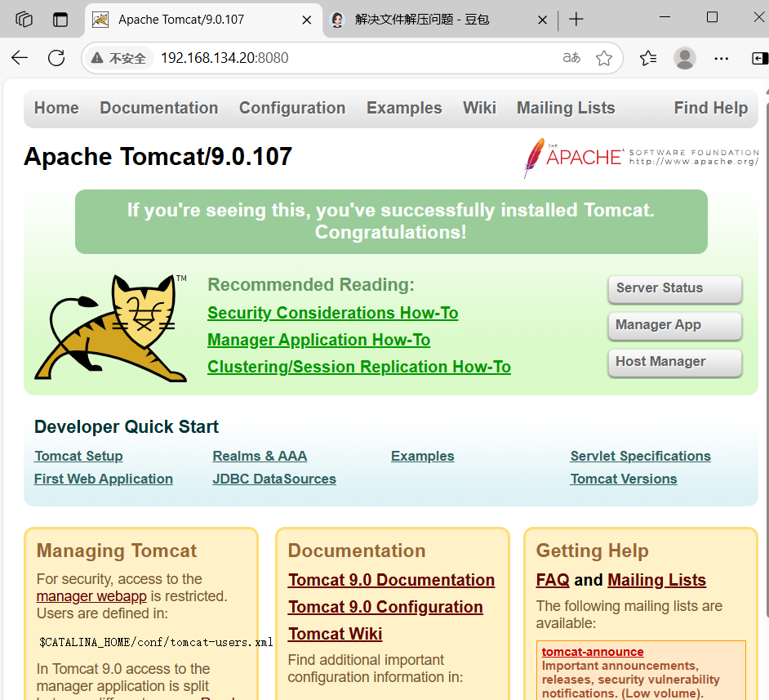Open the First Web Application link
Image resolution: width=769 pixels, height=700 pixels.
point(104,479)
